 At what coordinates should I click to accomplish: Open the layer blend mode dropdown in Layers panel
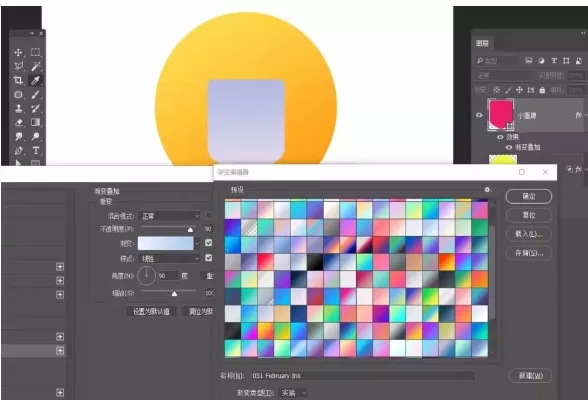click(504, 76)
